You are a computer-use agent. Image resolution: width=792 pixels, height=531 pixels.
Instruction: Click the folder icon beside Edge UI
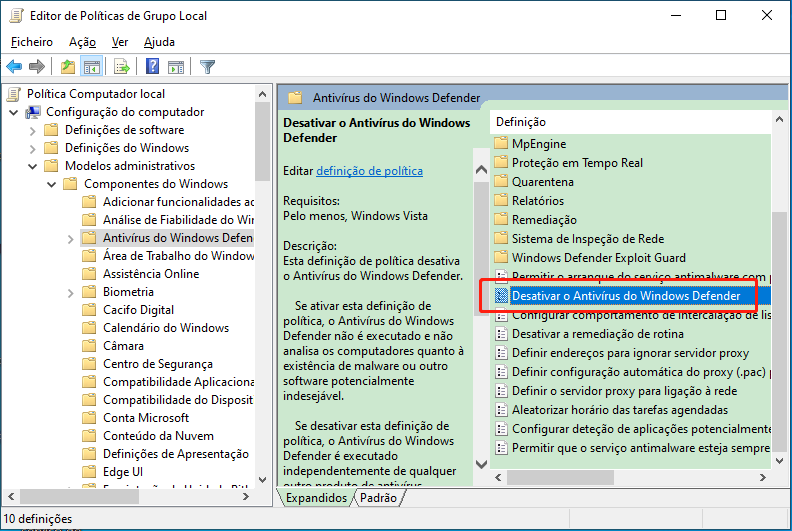(x=89, y=472)
